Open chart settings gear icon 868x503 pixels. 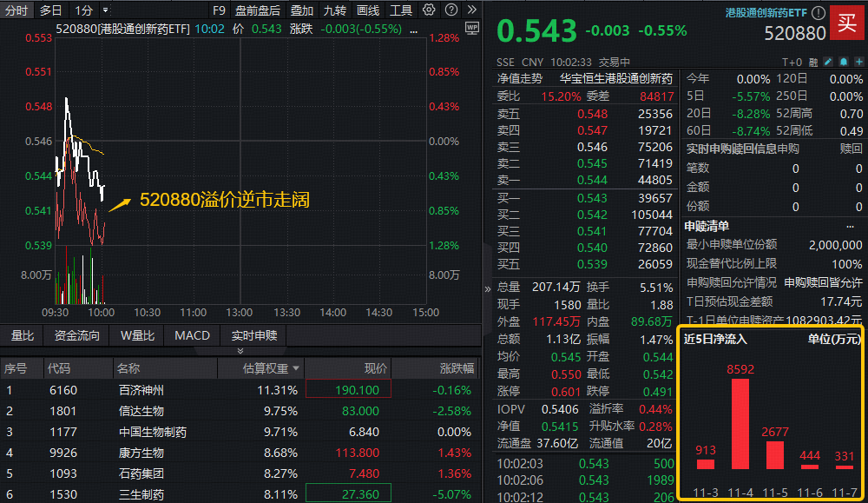pyautogui.click(x=429, y=10)
